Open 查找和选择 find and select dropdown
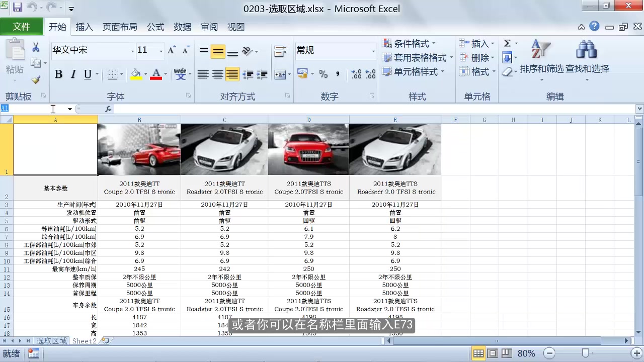Viewport: 644px width, 362px height. [x=587, y=60]
